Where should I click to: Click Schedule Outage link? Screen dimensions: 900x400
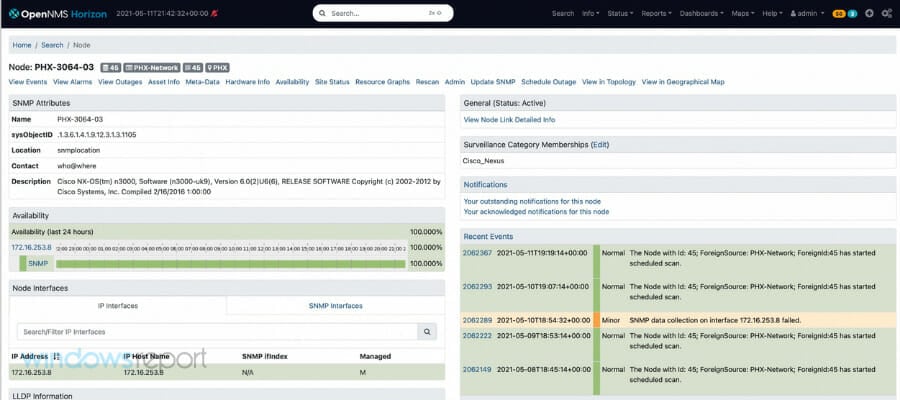(x=548, y=82)
